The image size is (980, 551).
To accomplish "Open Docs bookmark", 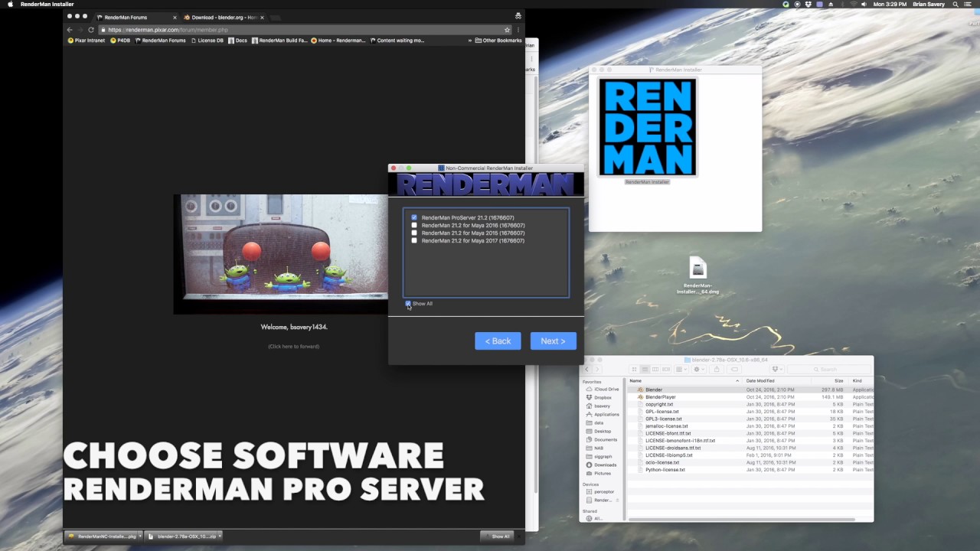I will 237,41.
